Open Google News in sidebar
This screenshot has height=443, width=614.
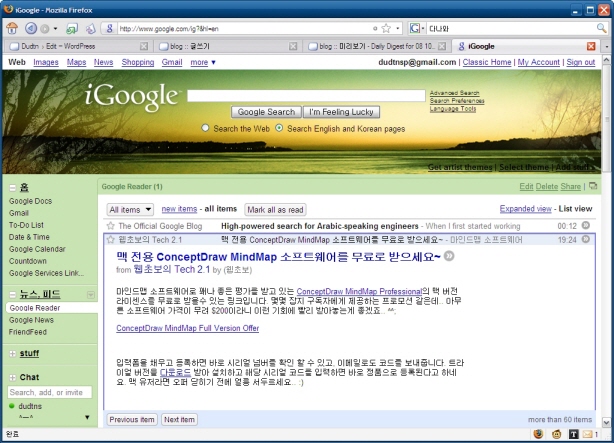(x=31, y=320)
